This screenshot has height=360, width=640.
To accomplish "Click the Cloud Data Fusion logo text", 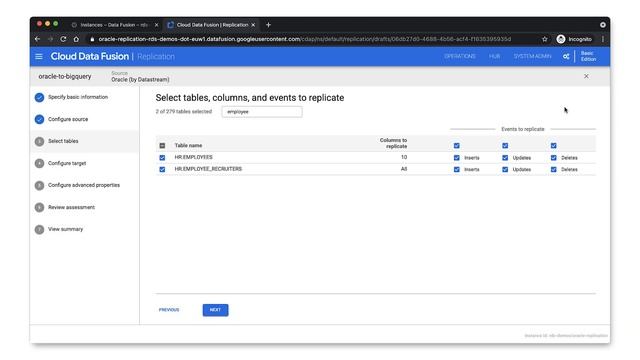I will (x=90, y=56).
